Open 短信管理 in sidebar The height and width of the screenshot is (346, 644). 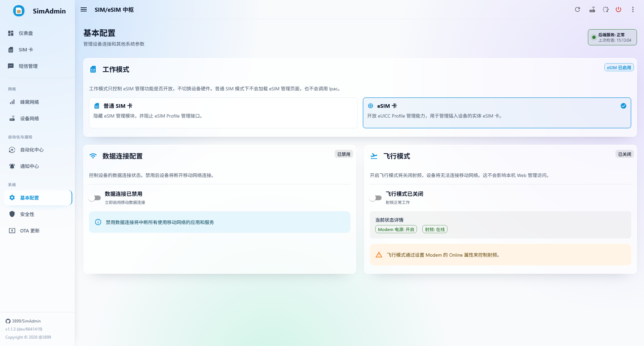pyautogui.click(x=38, y=66)
